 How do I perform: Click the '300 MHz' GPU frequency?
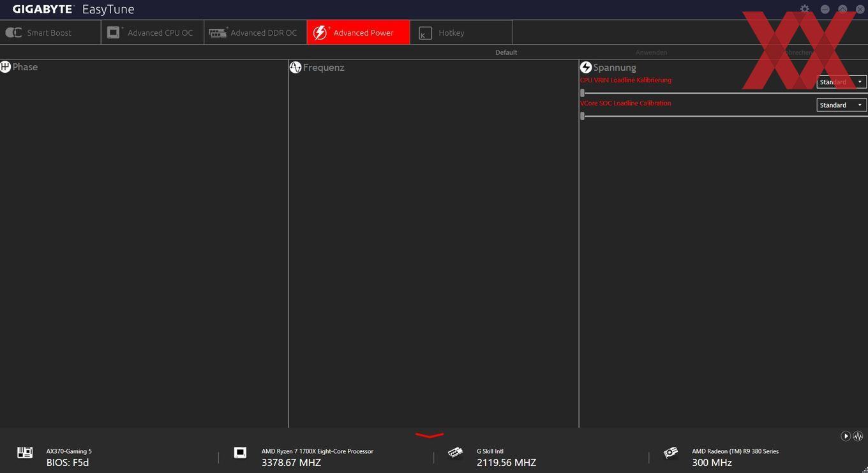click(x=712, y=463)
